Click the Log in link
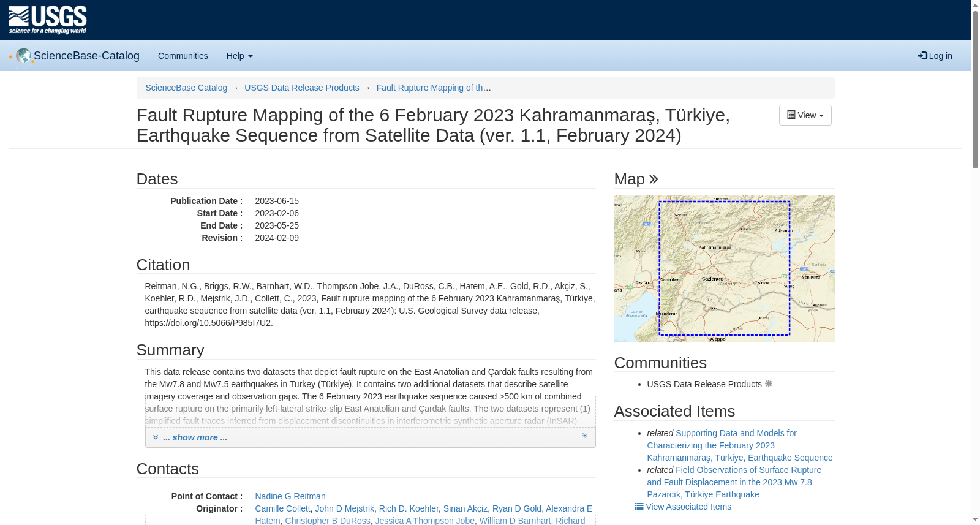The image size is (980, 525). 935,56
